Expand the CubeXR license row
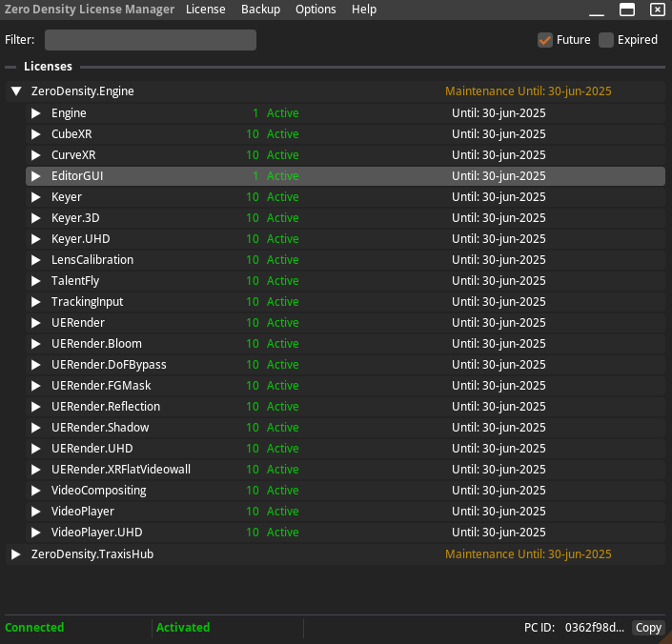 point(36,134)
